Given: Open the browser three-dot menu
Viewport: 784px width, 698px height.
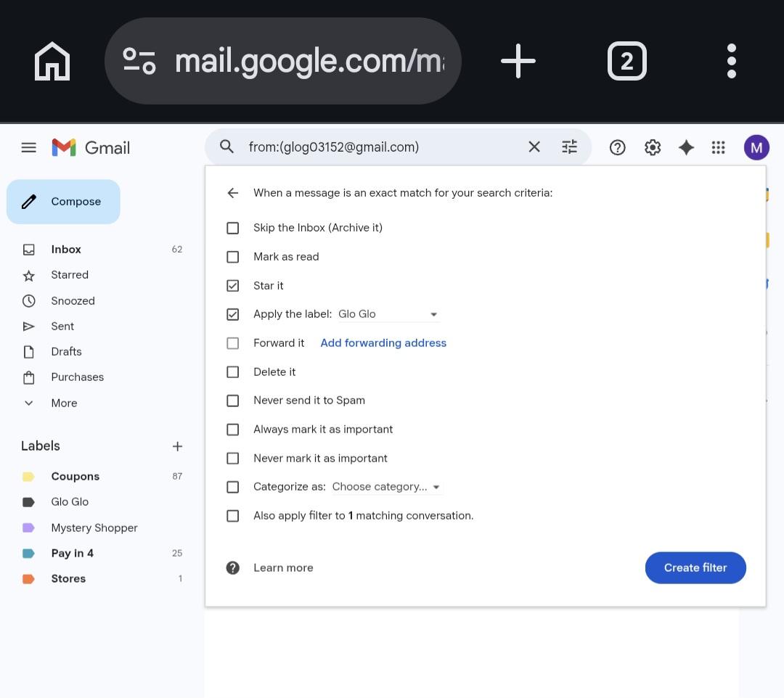Looking at the screenshot, I should (732, 61).
